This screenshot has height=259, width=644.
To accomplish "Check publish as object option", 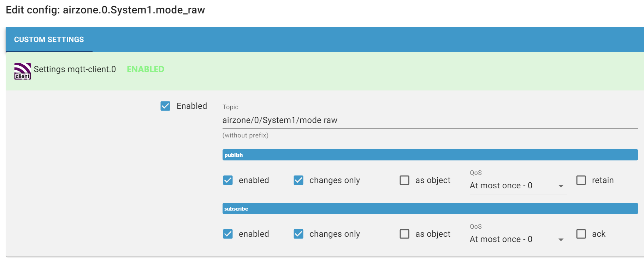I will [x=404, y=180].
